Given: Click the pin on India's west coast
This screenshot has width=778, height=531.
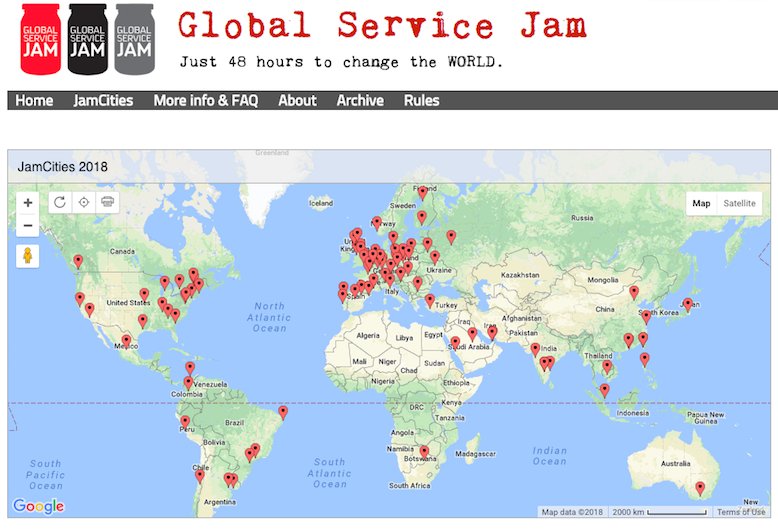Looking at the screenshot, I should [x=535, y=349].
